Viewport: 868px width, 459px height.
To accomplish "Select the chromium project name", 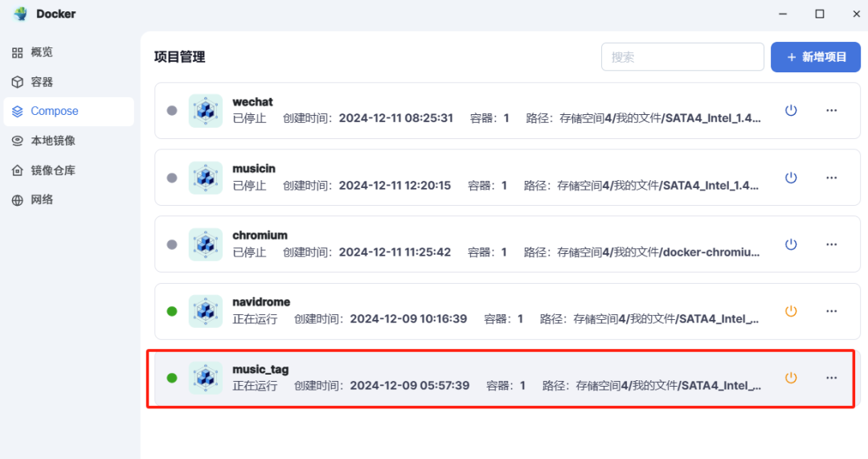I will pyautogui.click(x=260, y=236).
